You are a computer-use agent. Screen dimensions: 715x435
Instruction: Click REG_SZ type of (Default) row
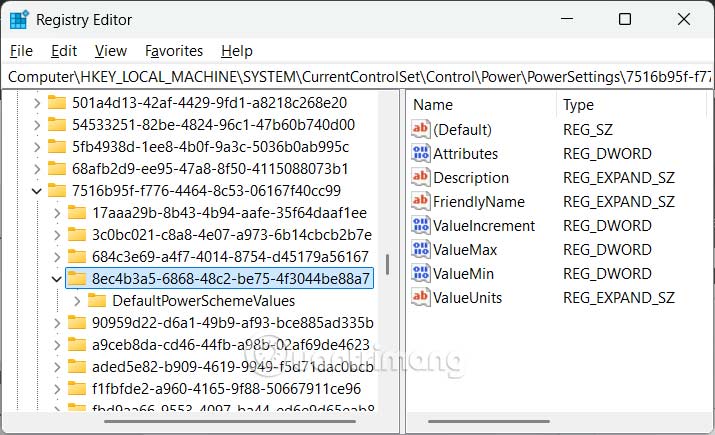[x=587, y=129]
